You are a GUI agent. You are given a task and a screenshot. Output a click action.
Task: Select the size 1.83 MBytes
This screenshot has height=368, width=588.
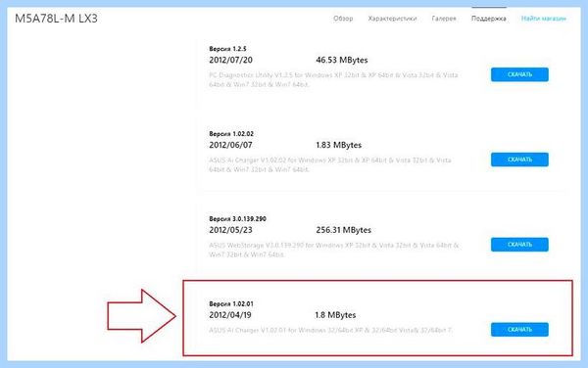coord(339,145)
